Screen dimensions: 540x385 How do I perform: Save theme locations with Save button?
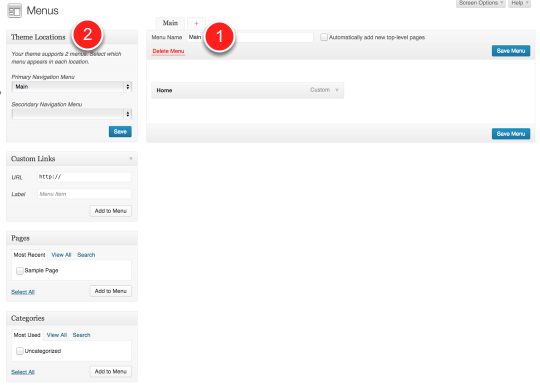(120, 132)
